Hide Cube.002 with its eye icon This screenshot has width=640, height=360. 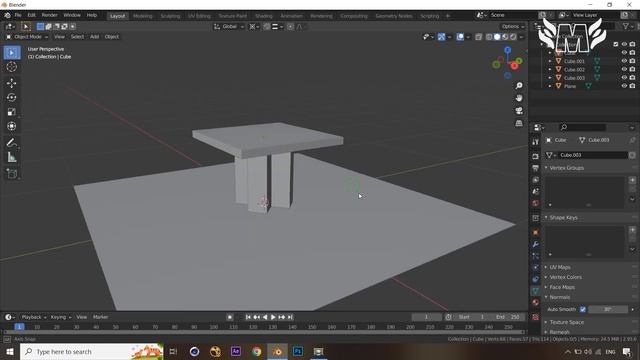pos(624,69)
